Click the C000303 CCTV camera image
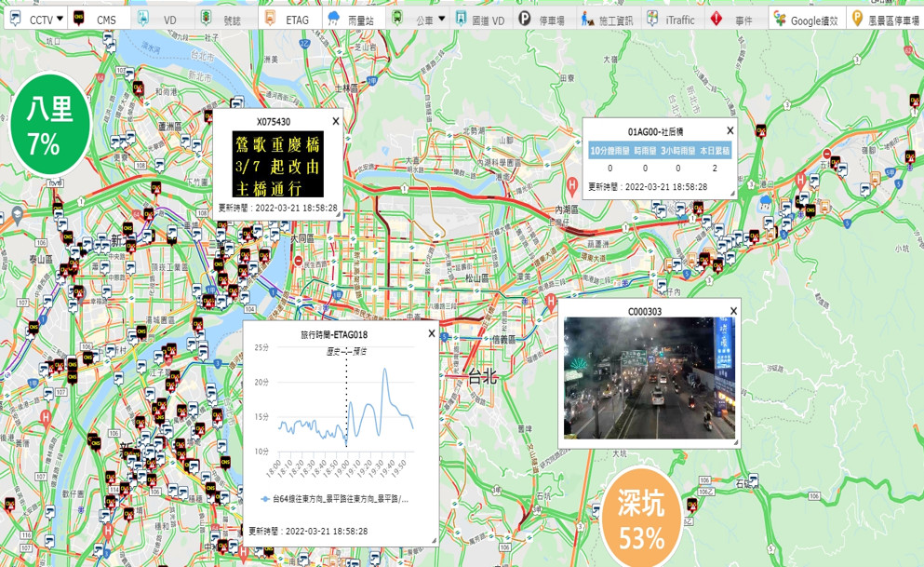This screenshot has width=924, height=567. (x=649, y=378)
